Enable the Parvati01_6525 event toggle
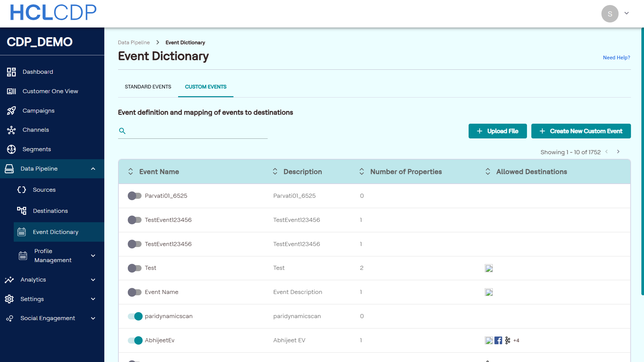644x362 pixels. click(135, 196)
